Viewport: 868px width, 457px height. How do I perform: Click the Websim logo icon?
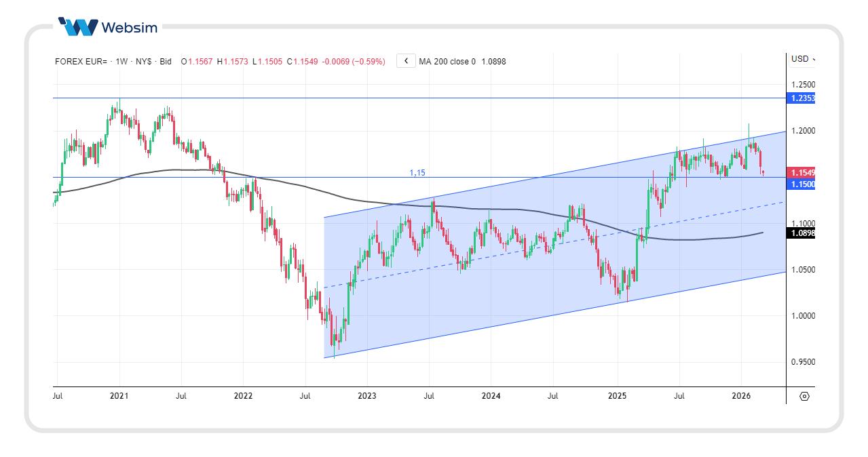(x=77, y=27)
